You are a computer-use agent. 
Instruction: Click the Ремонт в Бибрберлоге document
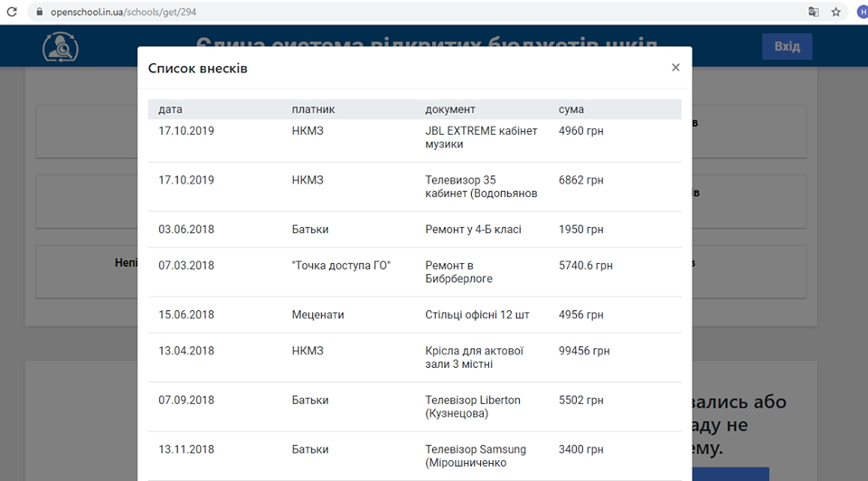(x=461, y=272)
